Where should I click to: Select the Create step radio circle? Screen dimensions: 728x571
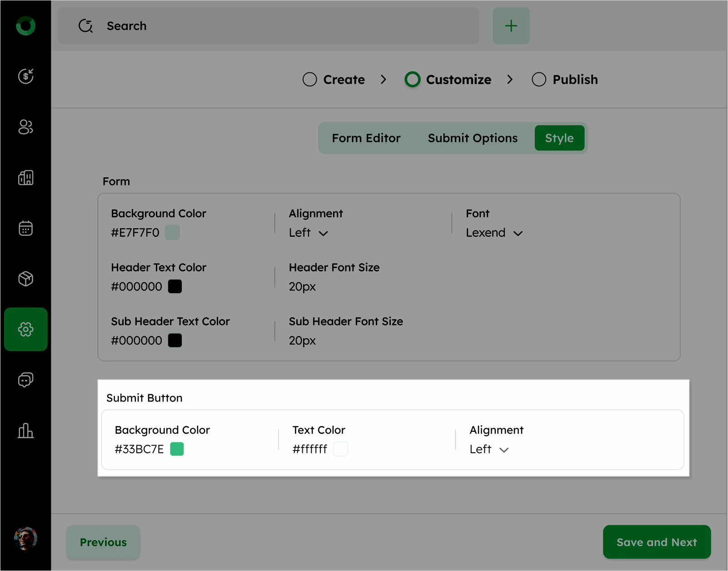(309, 80)
